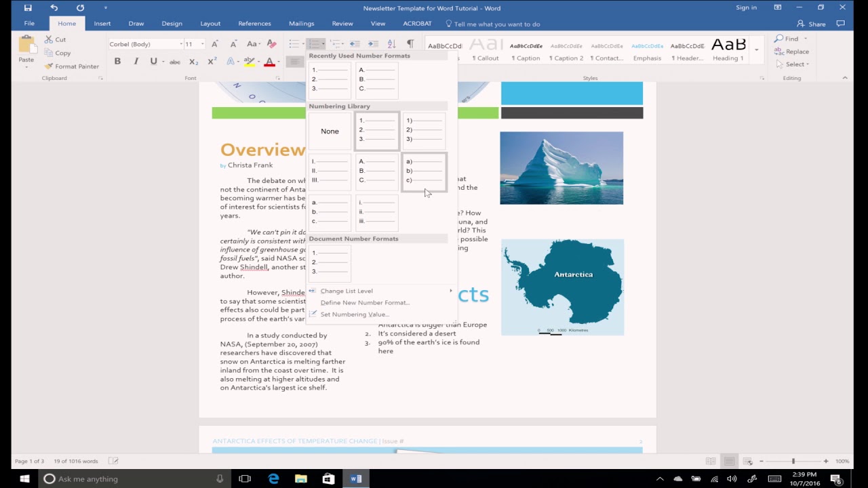Toggle the Print Layout view

729,461
